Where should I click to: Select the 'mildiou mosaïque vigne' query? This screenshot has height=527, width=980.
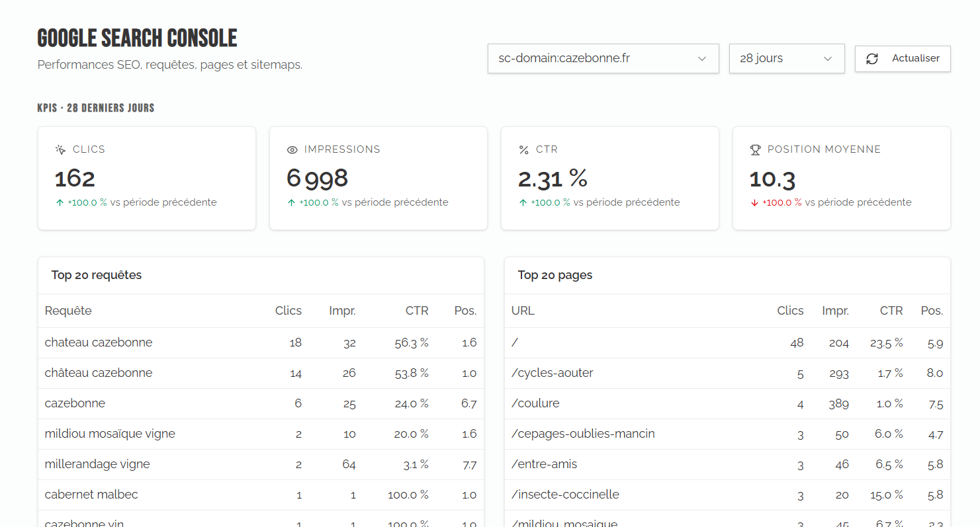110,434
